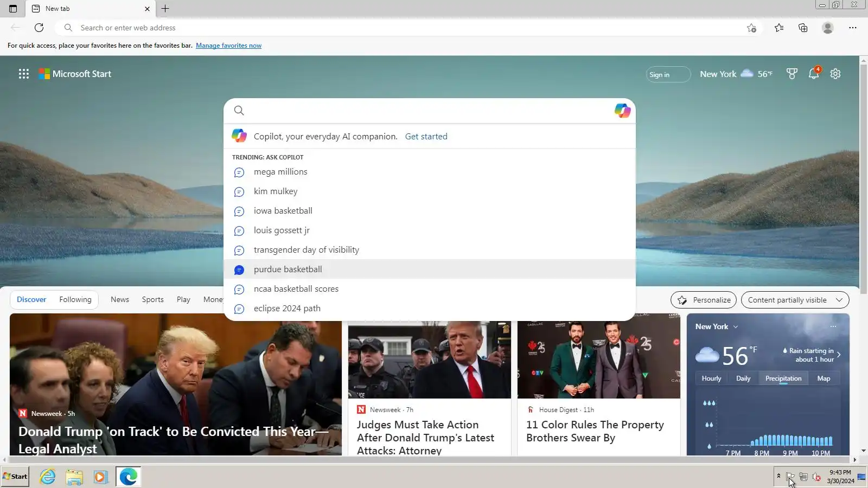Switch to the Following tab
868x488 pixels.
(x=75, y=299)
